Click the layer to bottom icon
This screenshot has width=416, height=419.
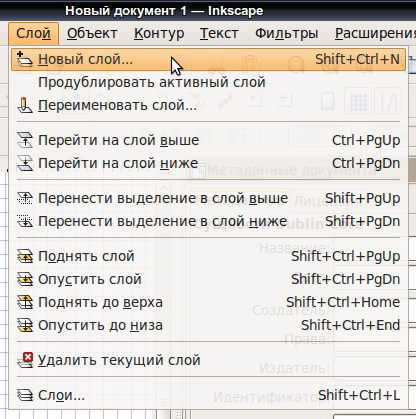[x=25, y=325]
